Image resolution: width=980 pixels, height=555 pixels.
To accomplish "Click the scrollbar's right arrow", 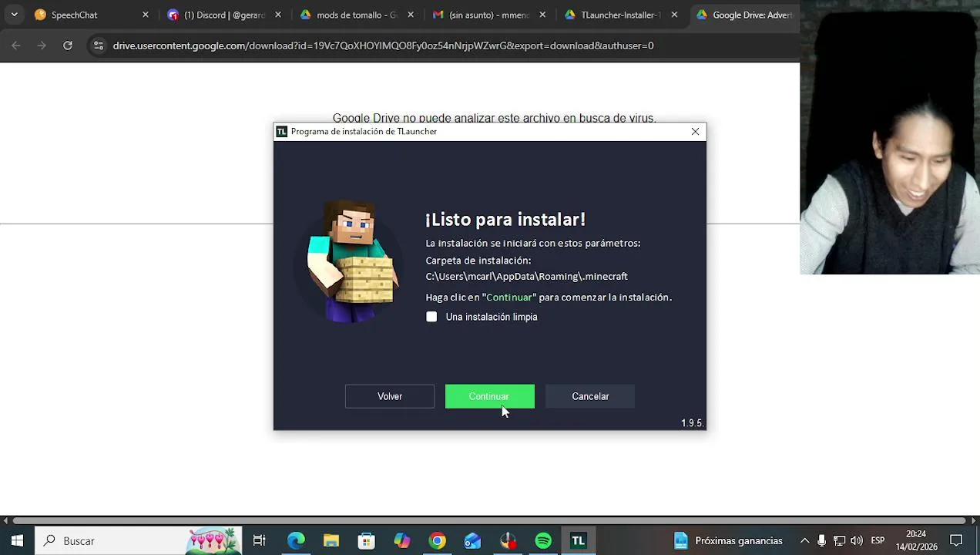I will tap(974, 521).
